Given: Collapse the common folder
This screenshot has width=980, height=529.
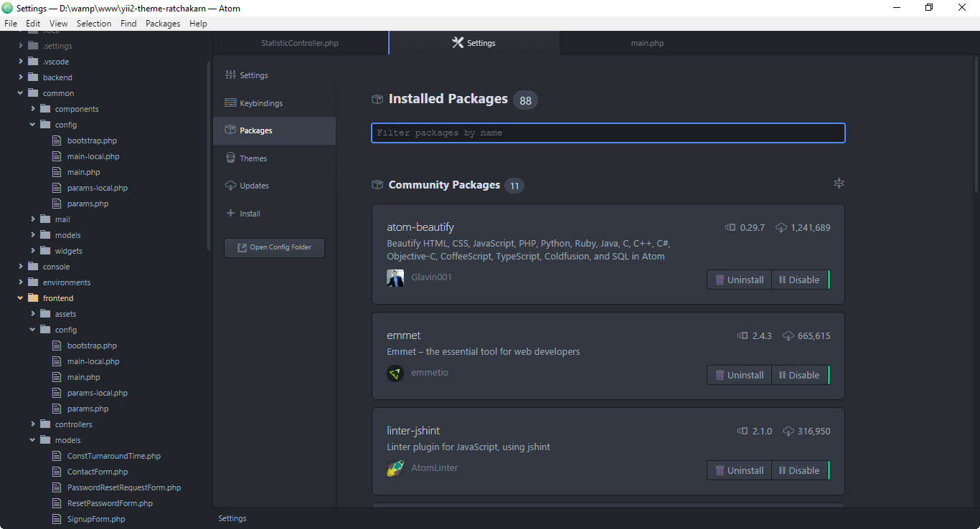Looking at the screenshot, I should [21, 93].
